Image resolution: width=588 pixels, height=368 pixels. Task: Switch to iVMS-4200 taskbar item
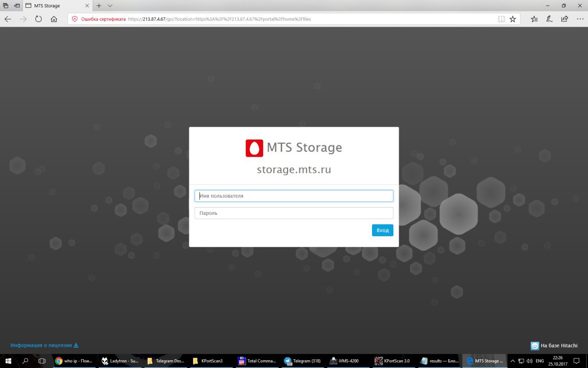click(x=348, y=361)
